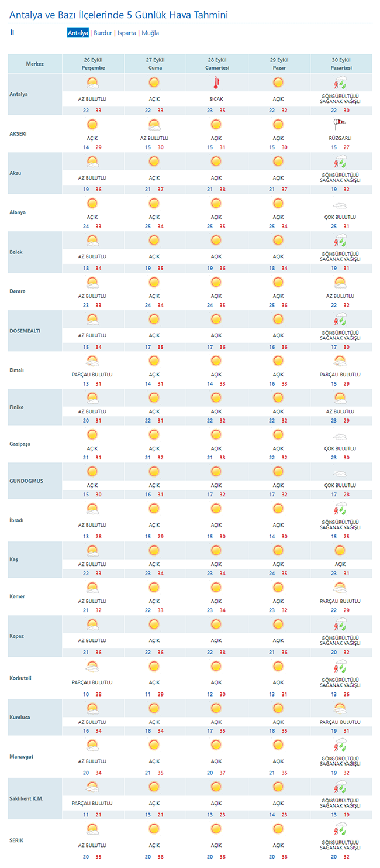
Task: Open the Muğla province link
Action: pyautogui.click(x=150, y=33)
